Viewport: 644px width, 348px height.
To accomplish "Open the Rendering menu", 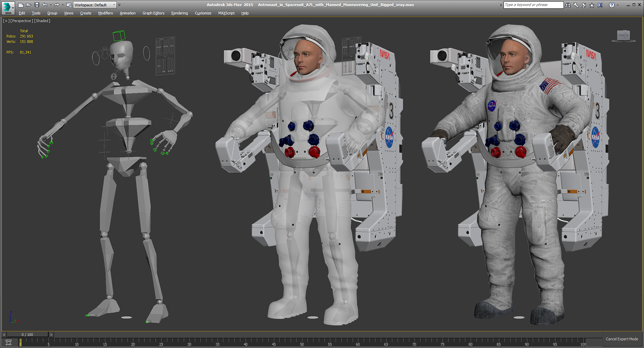I will tap(179, 13).
